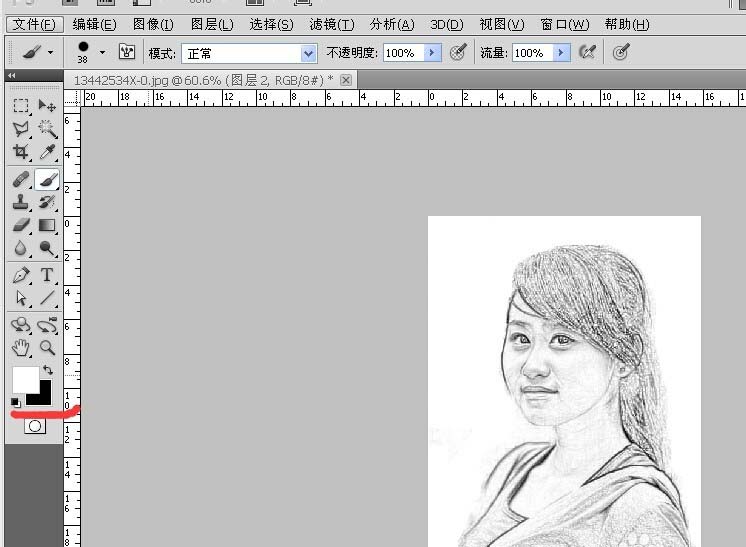Select the Blur tool
746x547 pixels.
point(20,248)
